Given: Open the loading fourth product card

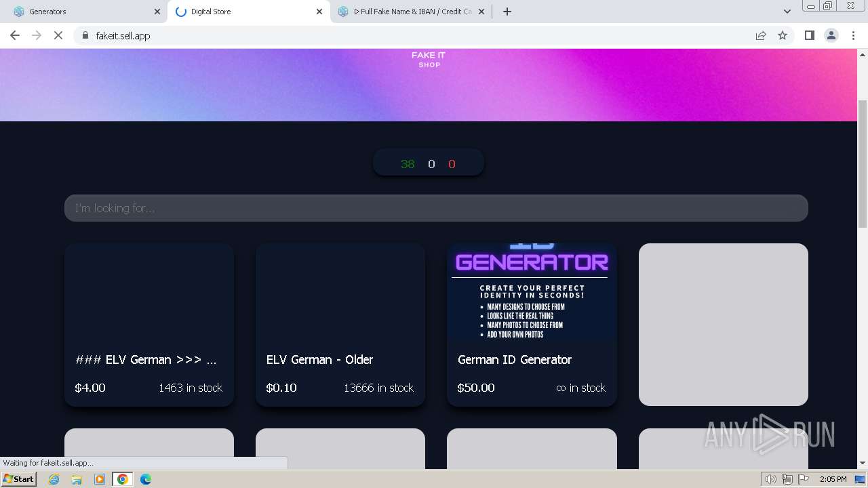Looking at the screenshot, I should [724, 325].
